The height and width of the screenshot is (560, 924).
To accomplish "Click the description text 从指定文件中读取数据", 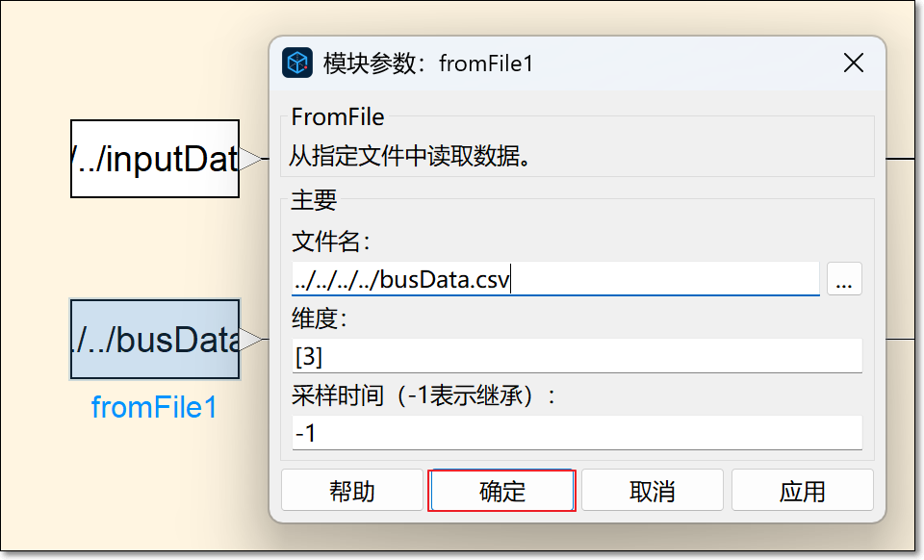I will [x=411, y=156].
